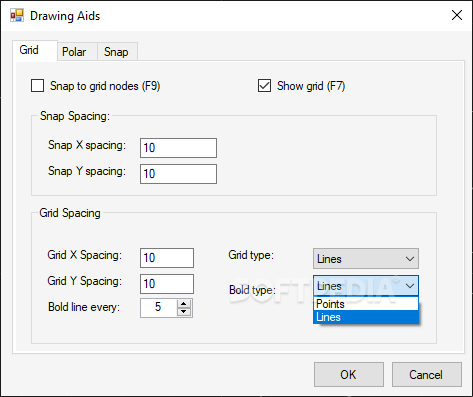The width and height of the screenshot is (473, 397).
Task: Click the Grid Y Spacing label
Action: point(85,281)
